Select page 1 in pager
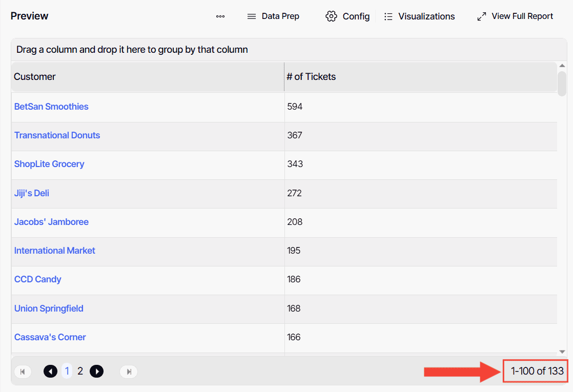 (x=67, y=371)
